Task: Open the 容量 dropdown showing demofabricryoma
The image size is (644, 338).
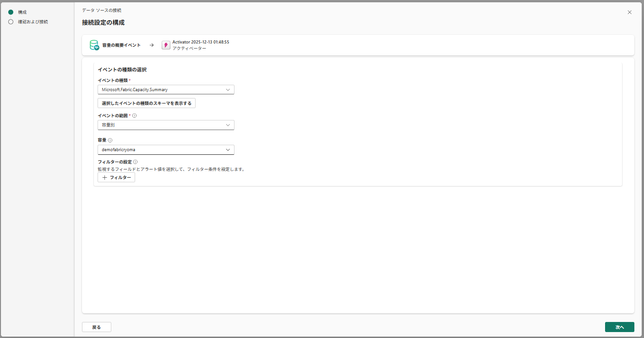Action: (166, 150)
